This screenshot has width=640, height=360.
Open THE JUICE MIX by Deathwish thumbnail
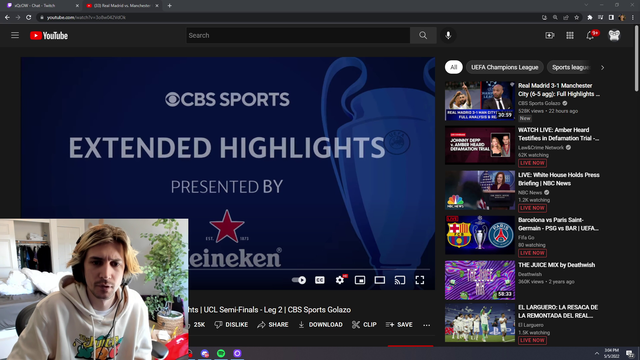pyautogui.click(x=480, y=280)
